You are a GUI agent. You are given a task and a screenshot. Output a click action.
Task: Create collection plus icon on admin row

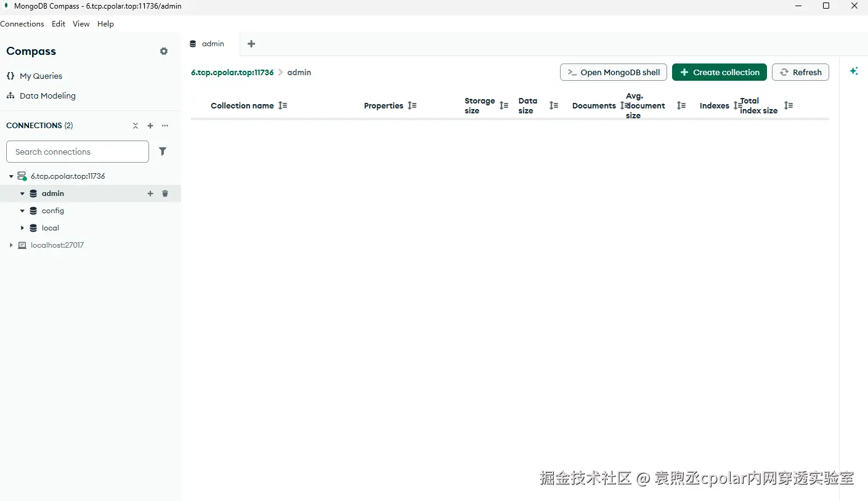pyautogui.click(x=150, y=193)
